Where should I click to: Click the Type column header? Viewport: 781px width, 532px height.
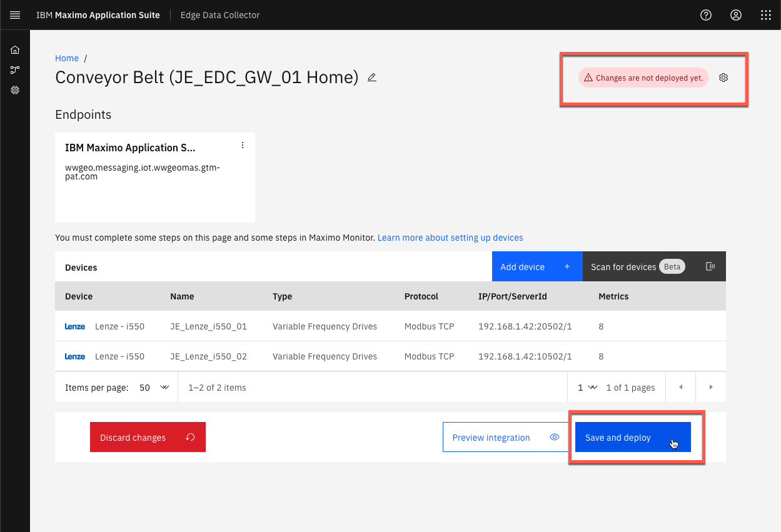(282, 296)
